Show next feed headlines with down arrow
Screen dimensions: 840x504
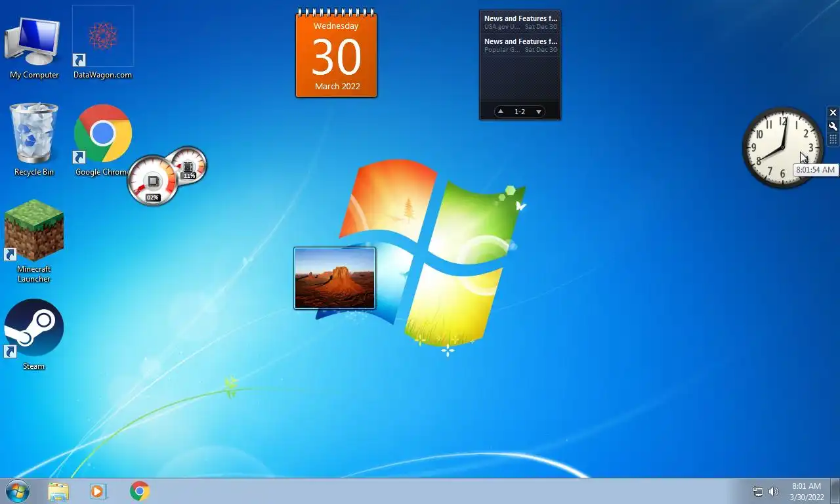539,112
